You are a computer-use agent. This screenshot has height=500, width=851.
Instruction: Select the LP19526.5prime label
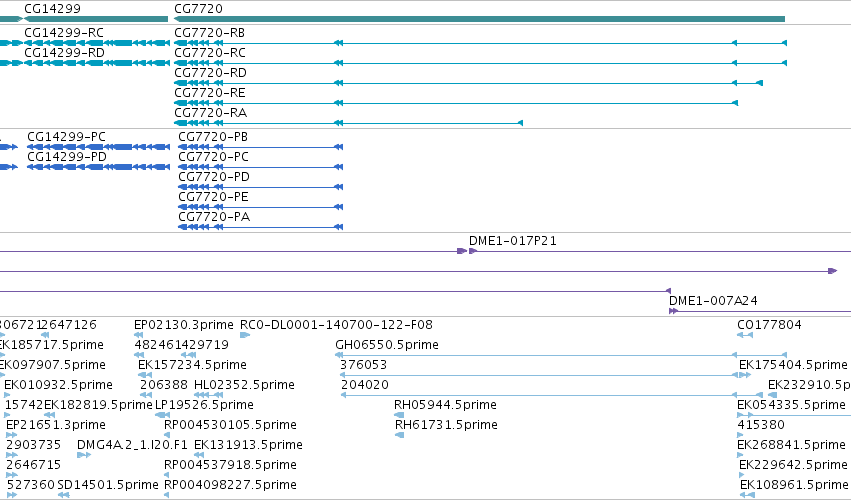coord(204,406)
